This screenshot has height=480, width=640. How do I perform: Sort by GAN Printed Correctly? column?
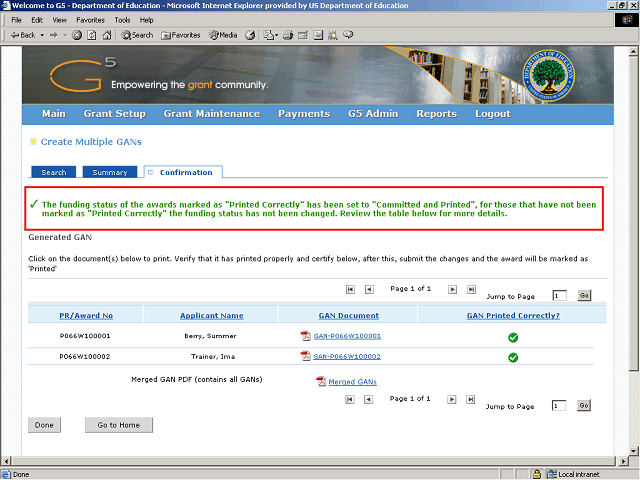[x=513, y=316]
